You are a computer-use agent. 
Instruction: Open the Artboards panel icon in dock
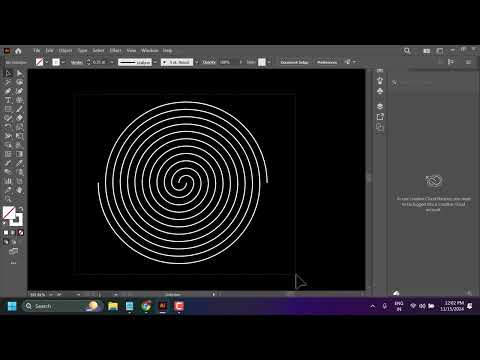click(x=380, y=127)
